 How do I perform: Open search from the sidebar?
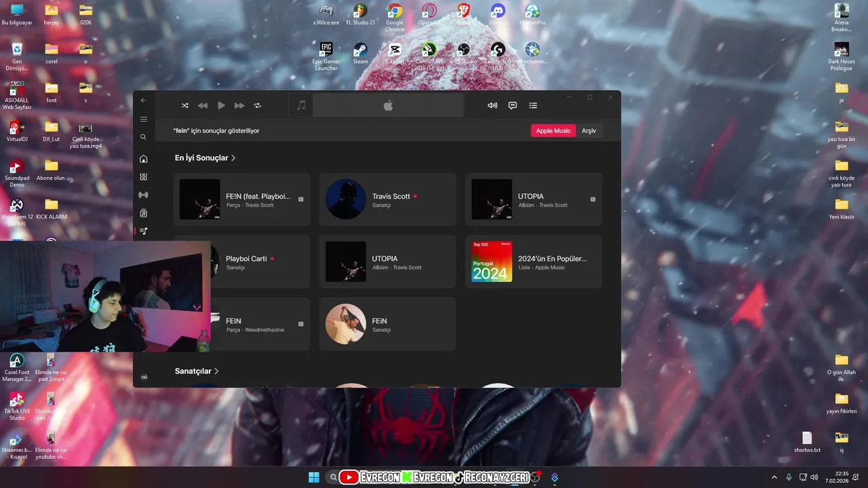[143, 137]
